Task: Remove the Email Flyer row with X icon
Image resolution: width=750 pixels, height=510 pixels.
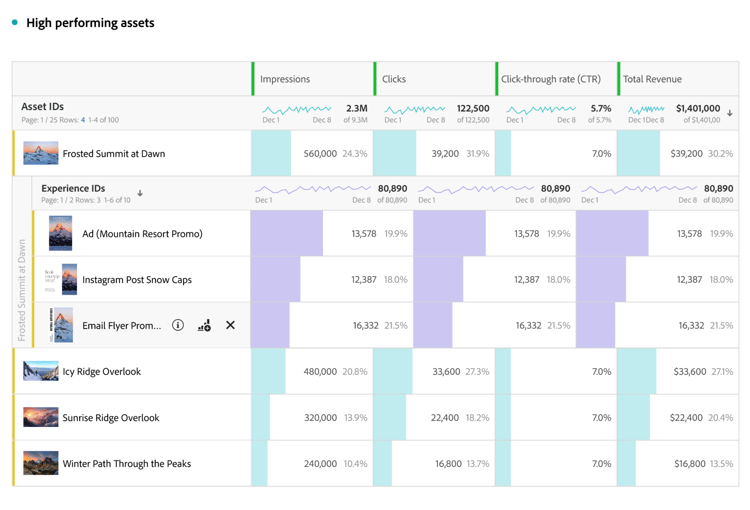Action: [x=230, y=325]
